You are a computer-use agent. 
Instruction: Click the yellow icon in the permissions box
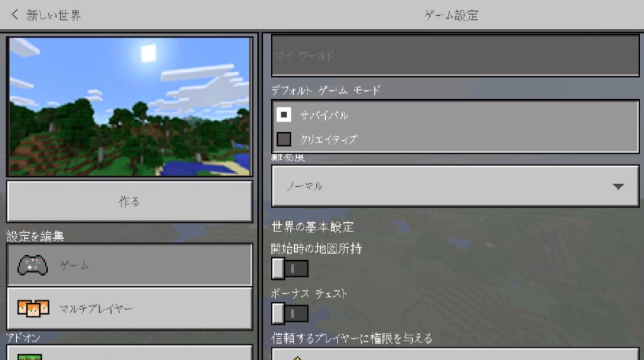(x=298, y=357)
